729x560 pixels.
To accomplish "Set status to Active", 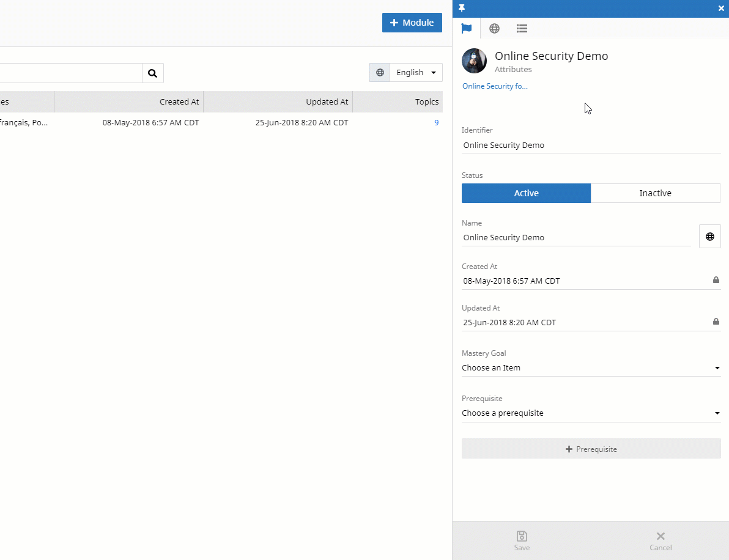I will tap(527, 193).
